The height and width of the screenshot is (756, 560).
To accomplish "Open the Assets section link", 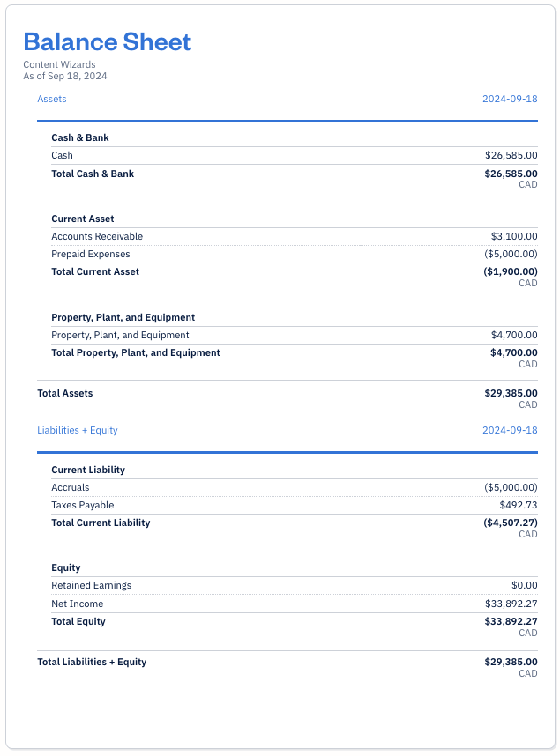I will (x=51, y=99).
